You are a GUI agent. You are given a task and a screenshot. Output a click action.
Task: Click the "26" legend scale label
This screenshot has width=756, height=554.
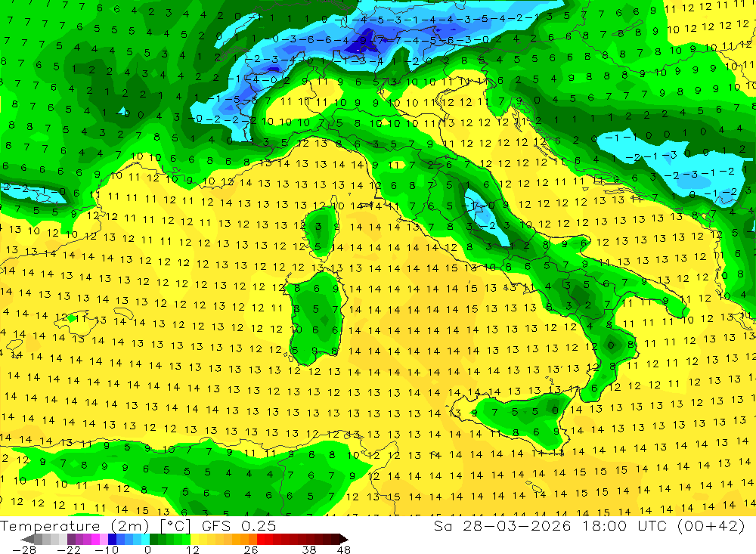251,550
